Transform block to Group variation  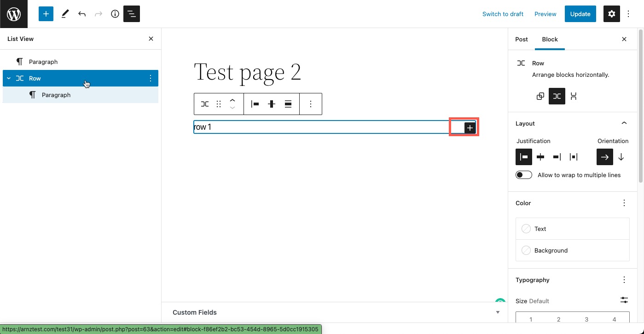click(540, 96)
